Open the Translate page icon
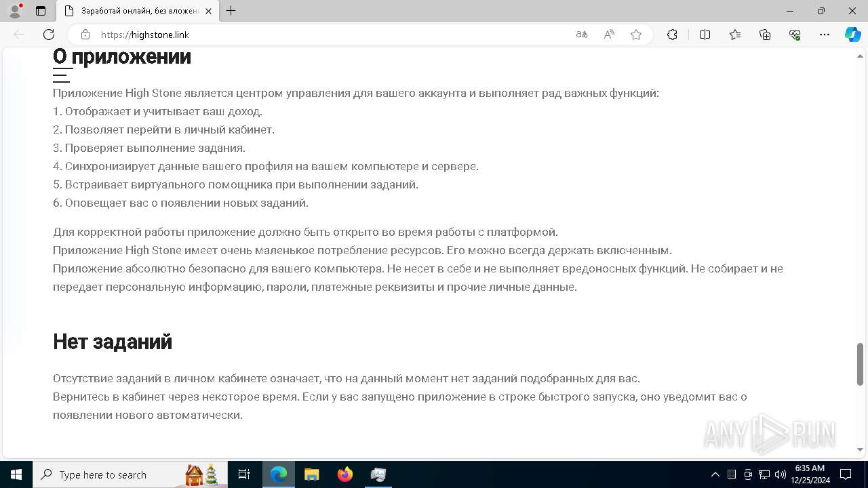Screen dimensions: 868x488 pyautogui.click(x=582, y=35)
